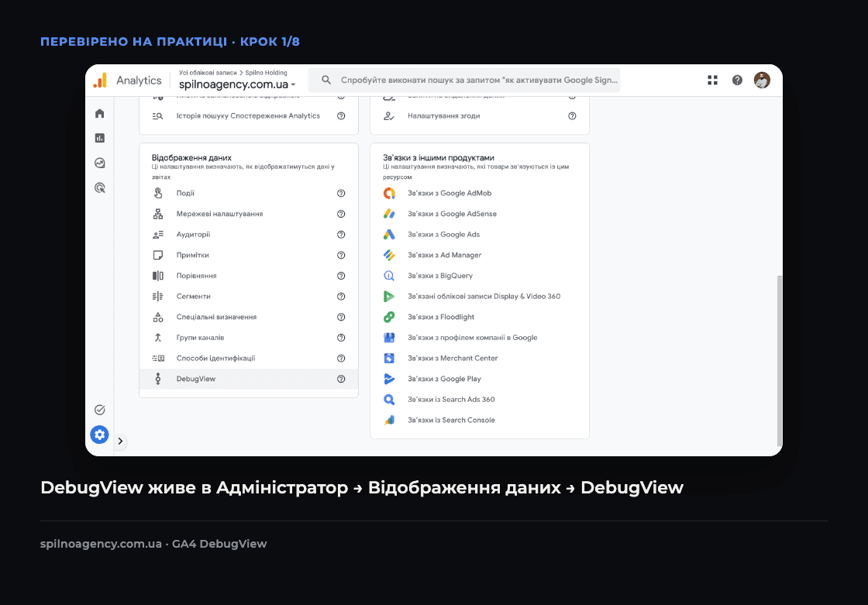This screenshot has width=868, height=605.
Task: Click the search magnifier icon
Action: 326,80
